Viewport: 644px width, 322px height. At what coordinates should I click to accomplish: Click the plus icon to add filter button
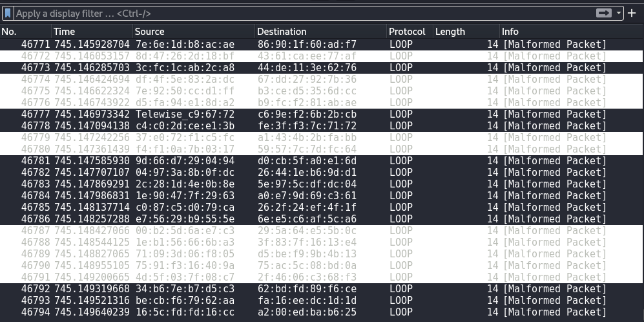click(632, 13)
